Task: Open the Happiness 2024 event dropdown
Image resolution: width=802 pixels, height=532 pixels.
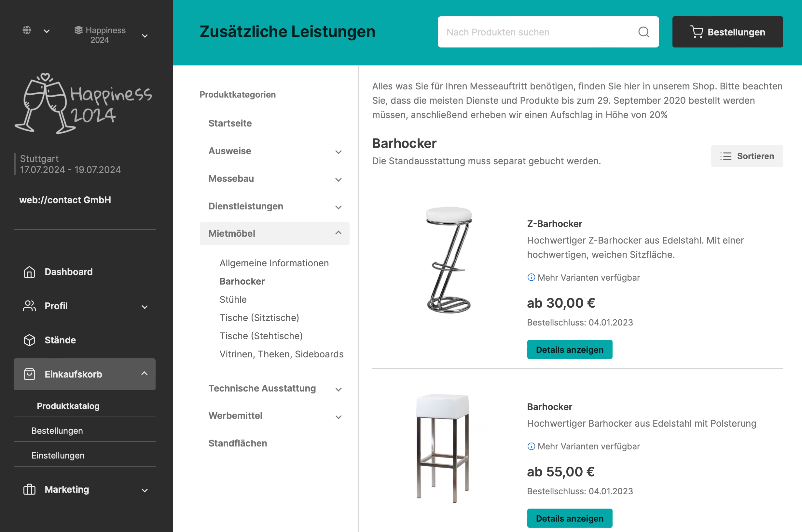Action: click(145, 36)
